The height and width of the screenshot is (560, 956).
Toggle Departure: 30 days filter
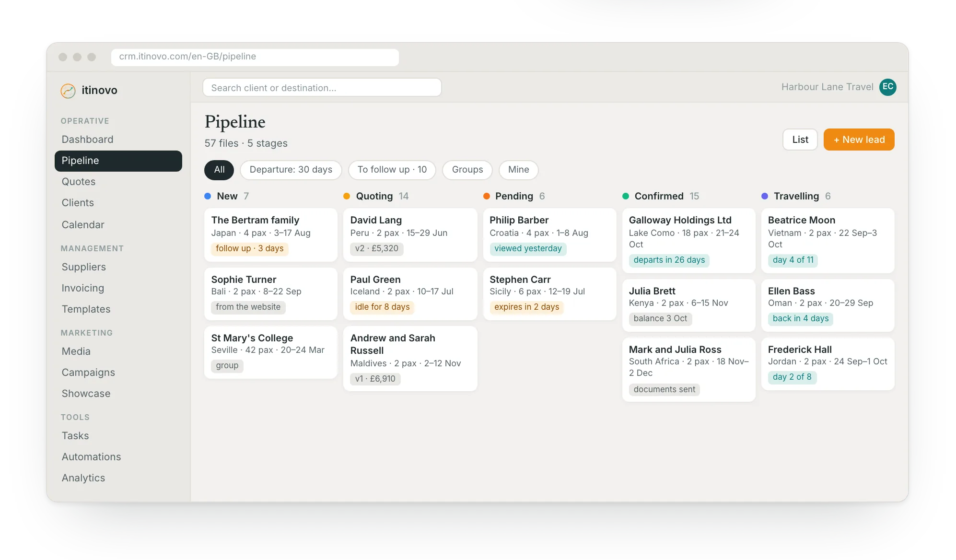[x=291, y=170]
